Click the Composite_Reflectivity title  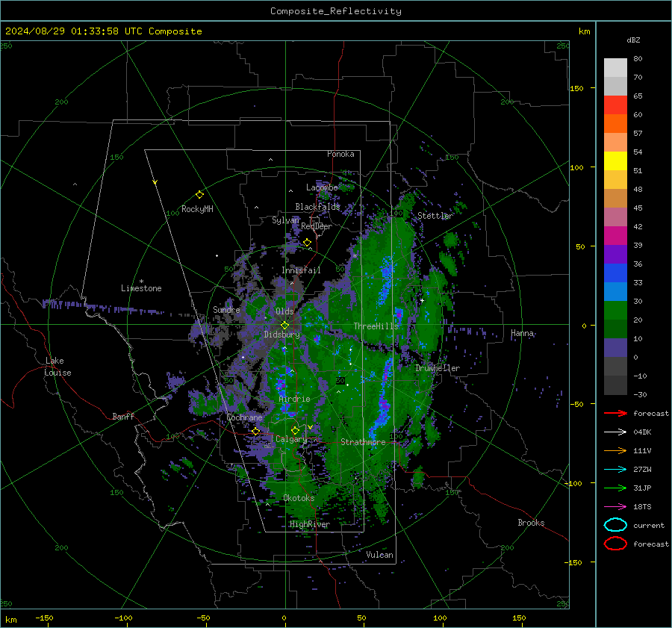tap(336, 11)
